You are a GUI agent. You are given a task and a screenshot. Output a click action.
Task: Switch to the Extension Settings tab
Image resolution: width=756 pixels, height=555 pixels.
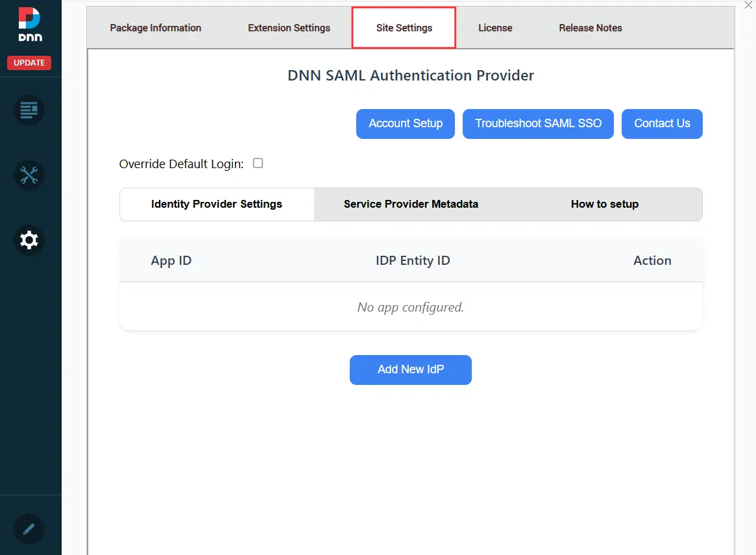click(x=289, y=28)
